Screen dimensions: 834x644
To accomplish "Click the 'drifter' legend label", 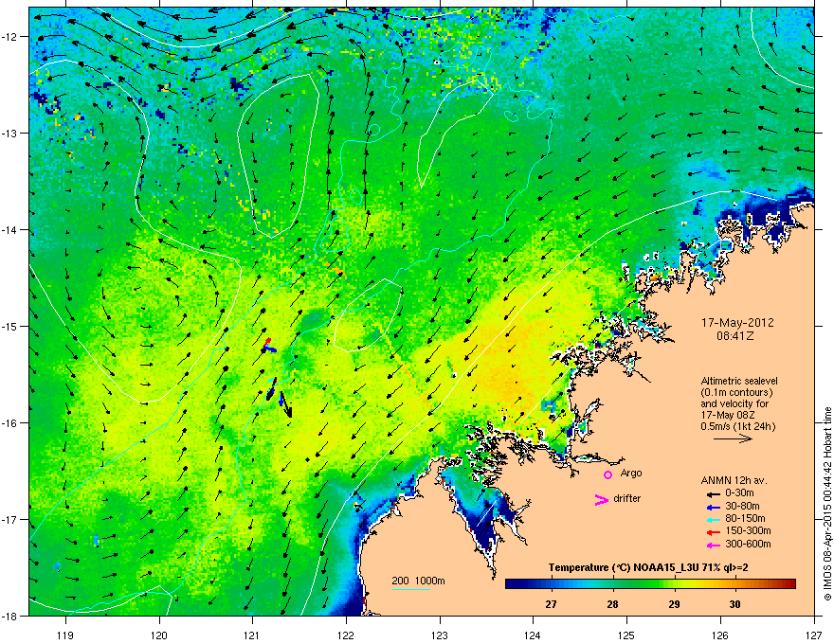I will point(627,498).
